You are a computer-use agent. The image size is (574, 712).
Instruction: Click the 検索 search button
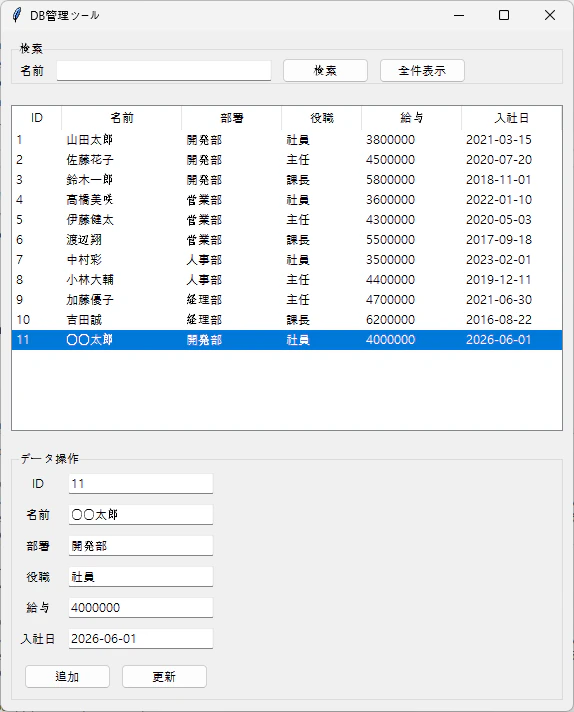click(x=325, y=70)
